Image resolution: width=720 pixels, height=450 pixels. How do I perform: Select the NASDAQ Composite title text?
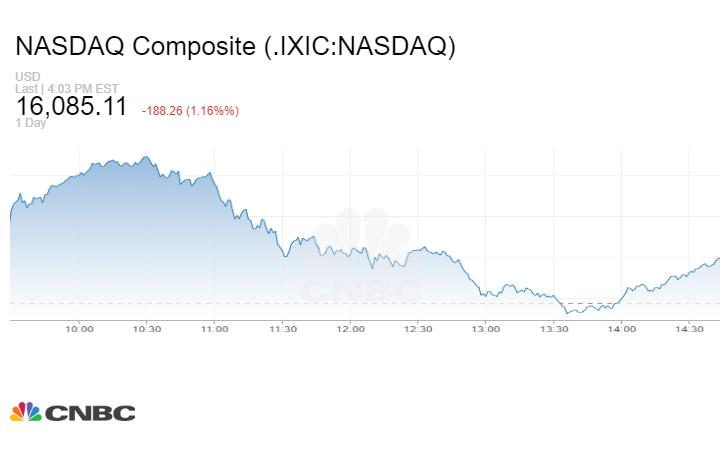click(236, 47)
